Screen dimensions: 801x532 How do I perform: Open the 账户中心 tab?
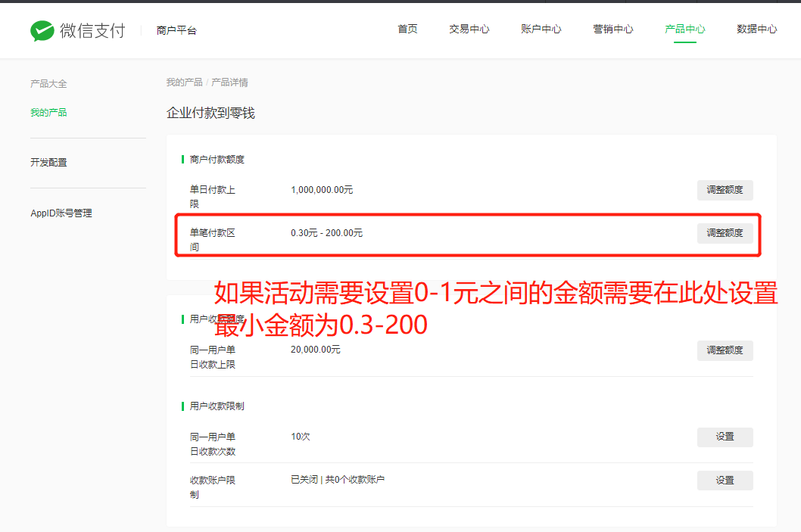tap(541, 29)
